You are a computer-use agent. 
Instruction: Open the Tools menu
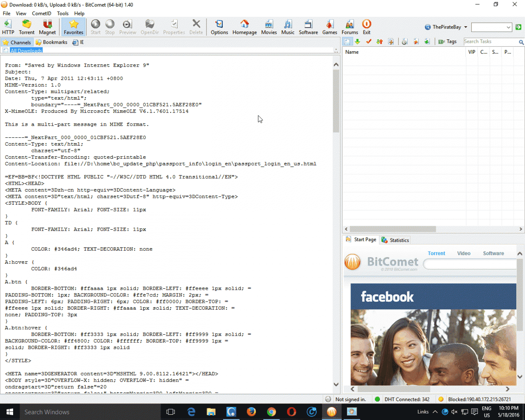click(63, 14)
